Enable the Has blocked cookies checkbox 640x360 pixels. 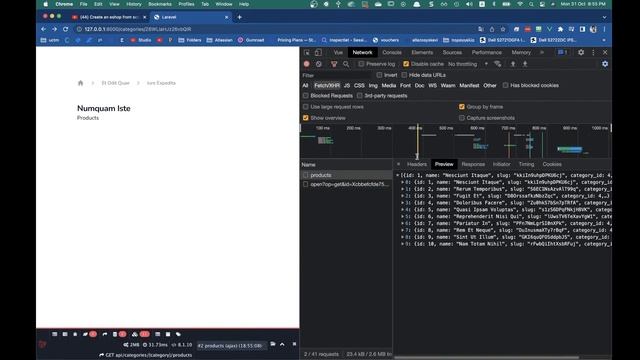point(505,85)
